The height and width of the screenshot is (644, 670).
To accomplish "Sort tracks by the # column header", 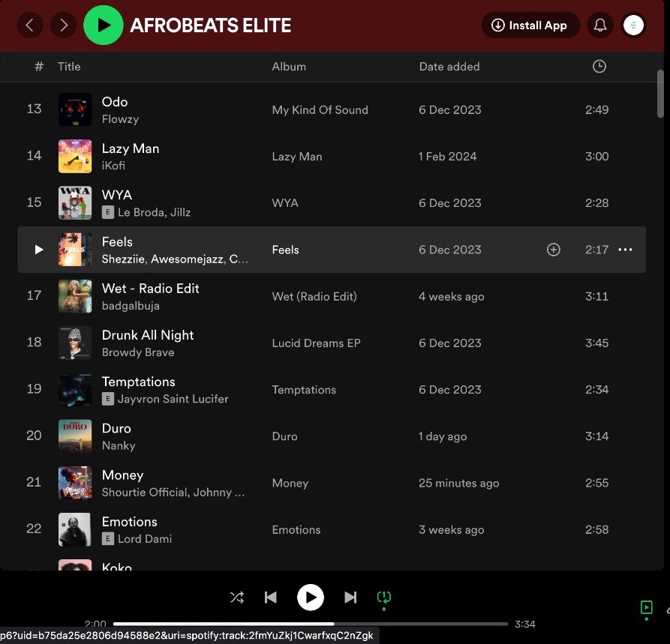I will tap(39, 66).
